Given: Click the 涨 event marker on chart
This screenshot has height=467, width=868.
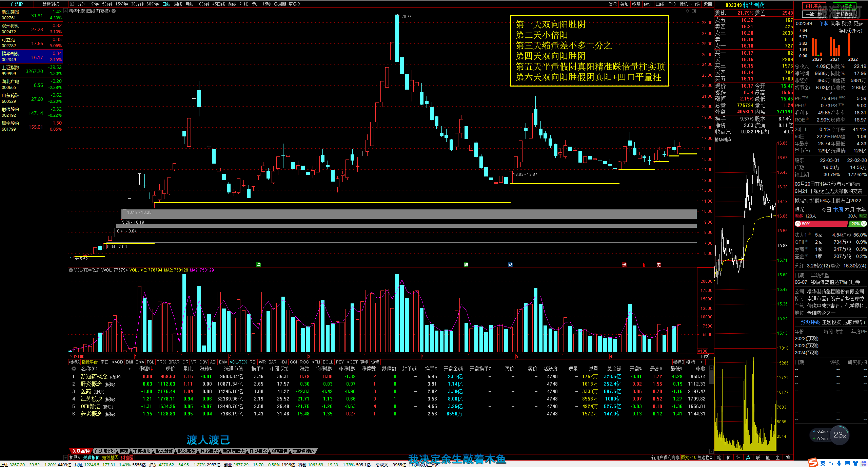Looking at the screenshot, I should click(x=624, y=265).
